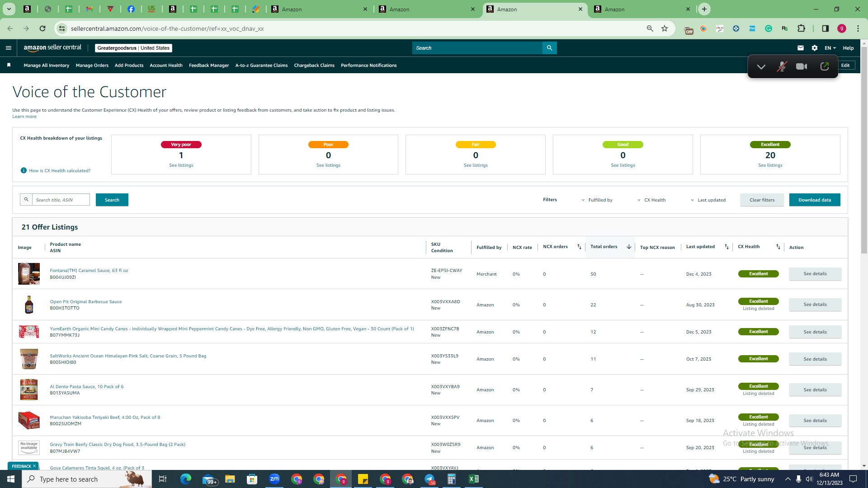Viewport: 868px width, 488px height.
Task: Toggle the Chrome side panel
Action: click(x=826, y=28)
